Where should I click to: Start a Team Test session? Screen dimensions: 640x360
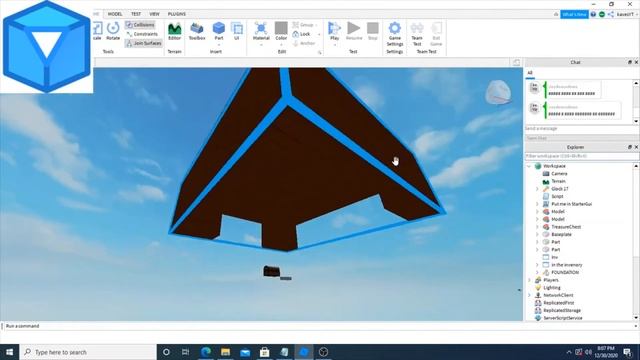point(417,33)
